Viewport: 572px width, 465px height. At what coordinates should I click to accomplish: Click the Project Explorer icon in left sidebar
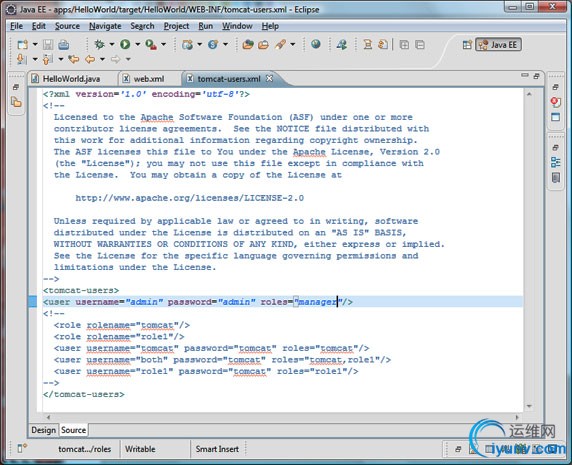(x=16, y=102)
